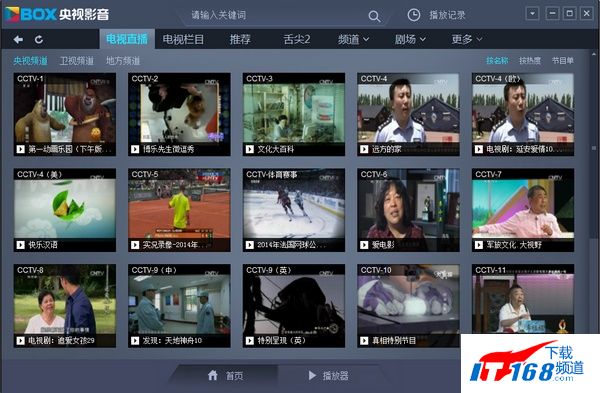The width and height of the screenshot is (600, 393).
Task: Click the refresh icon
Action: 39,39
